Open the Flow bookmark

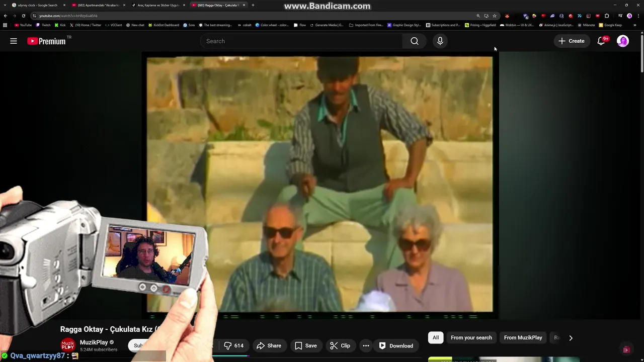pos(299,25)
